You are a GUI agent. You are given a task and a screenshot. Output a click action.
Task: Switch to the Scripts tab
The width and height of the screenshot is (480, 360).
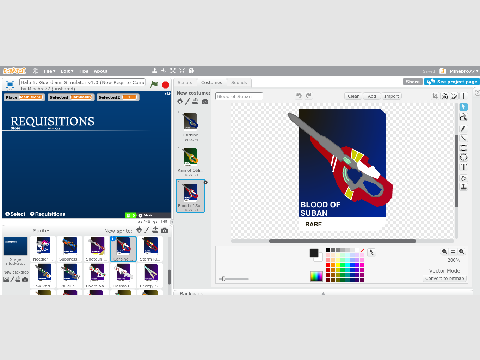pos(185,82)
